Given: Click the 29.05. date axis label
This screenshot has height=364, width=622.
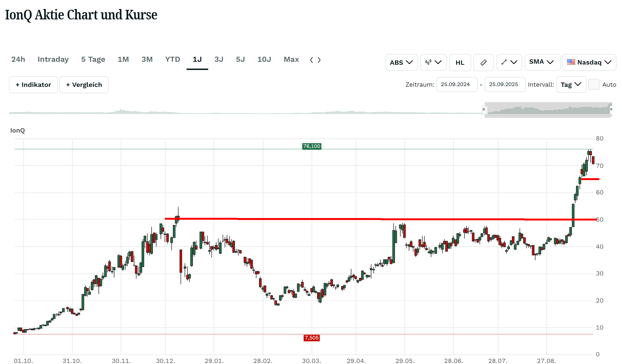Looking at the screenshot, I should click(x=405, y=361).
